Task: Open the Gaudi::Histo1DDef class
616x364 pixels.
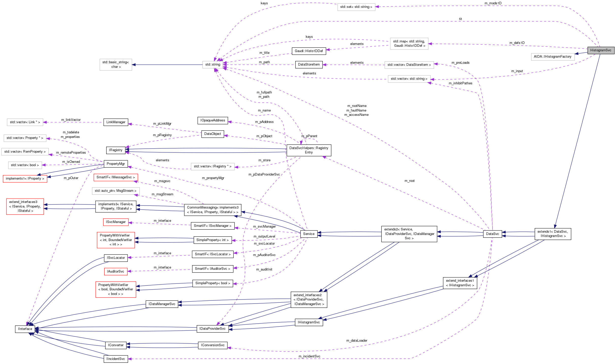Action: point(309,51)
